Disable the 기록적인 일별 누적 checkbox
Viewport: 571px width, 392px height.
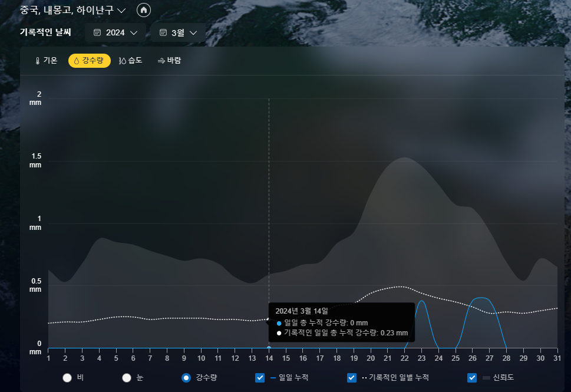(351, 378)
